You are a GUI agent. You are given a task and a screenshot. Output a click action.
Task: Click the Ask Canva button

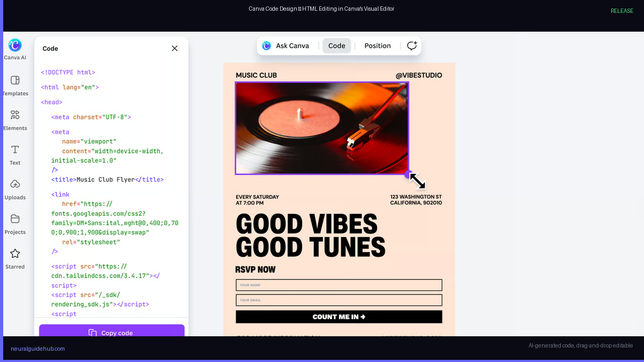(x=286, y=46)
